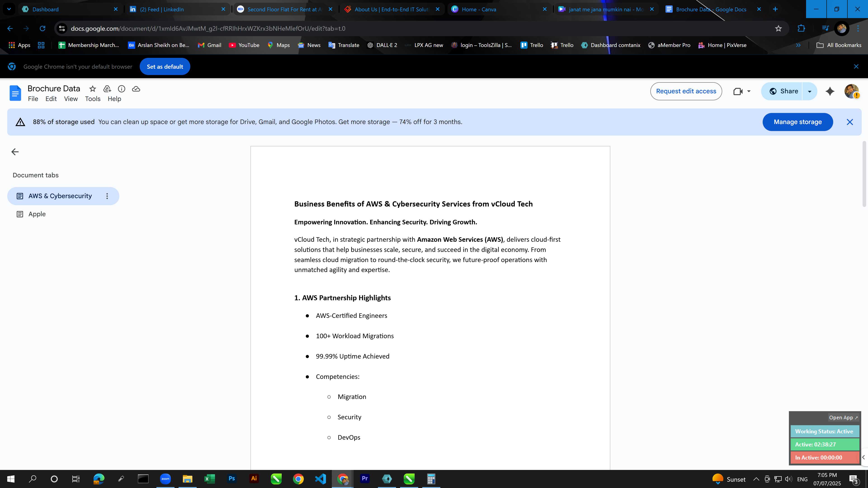Open a new browser tab
This screenshot has height=488, width=868.
(x=775, y=9)
